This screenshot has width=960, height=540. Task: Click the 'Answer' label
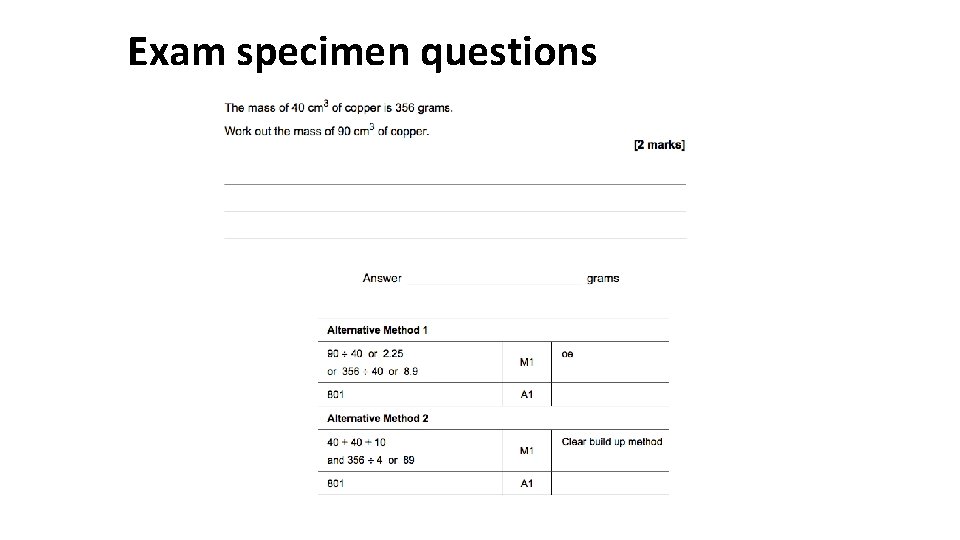click(x=382, y=279)
